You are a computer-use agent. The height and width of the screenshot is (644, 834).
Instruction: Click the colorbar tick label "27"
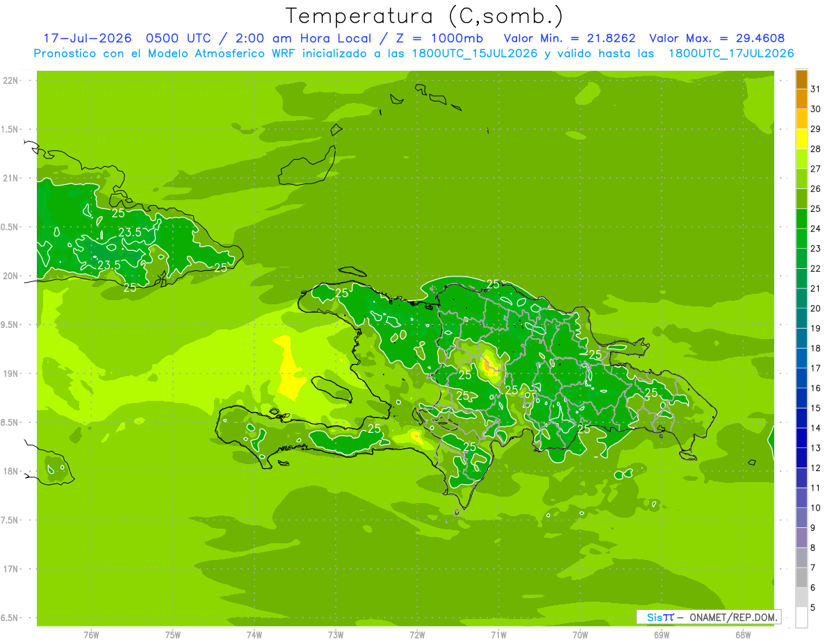815,169
